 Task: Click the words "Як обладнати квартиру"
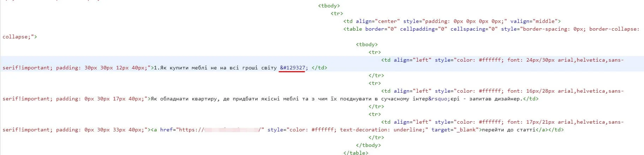(184, 99)
